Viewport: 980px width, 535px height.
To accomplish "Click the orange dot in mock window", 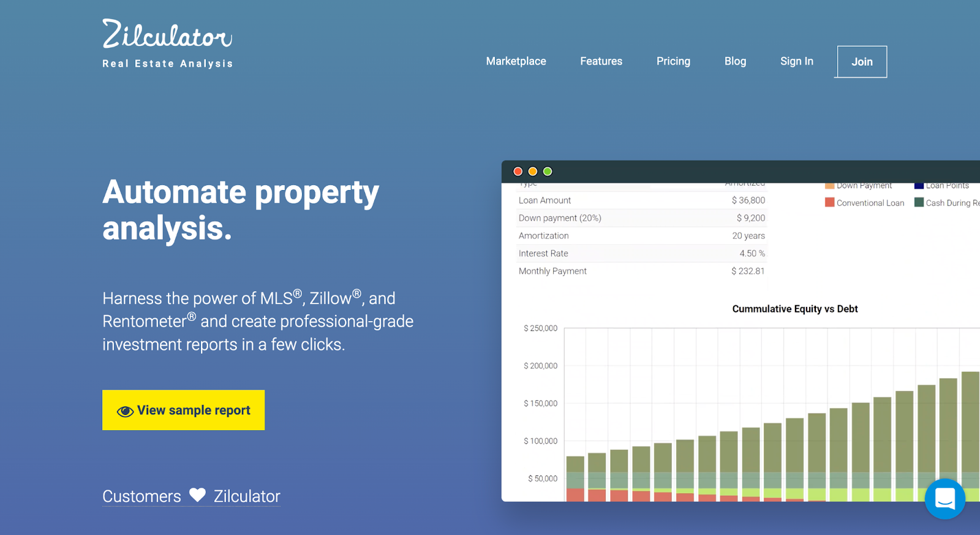I will [532, 172].
